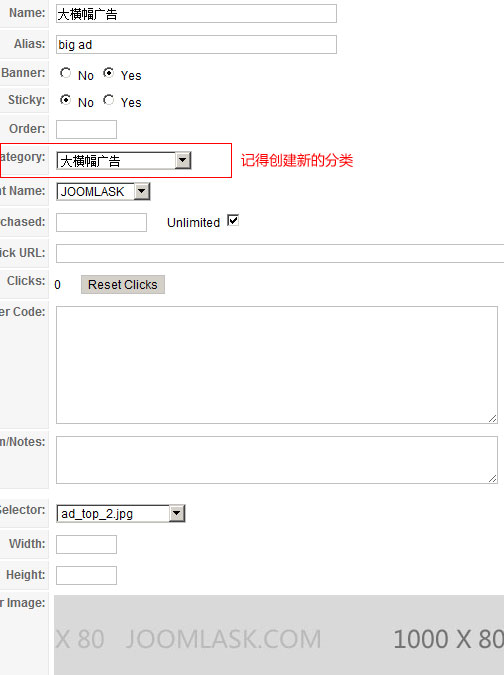Screen dimensions: 504x675
Task: Click the Reset Clicks button
Action: pos(123,285)
